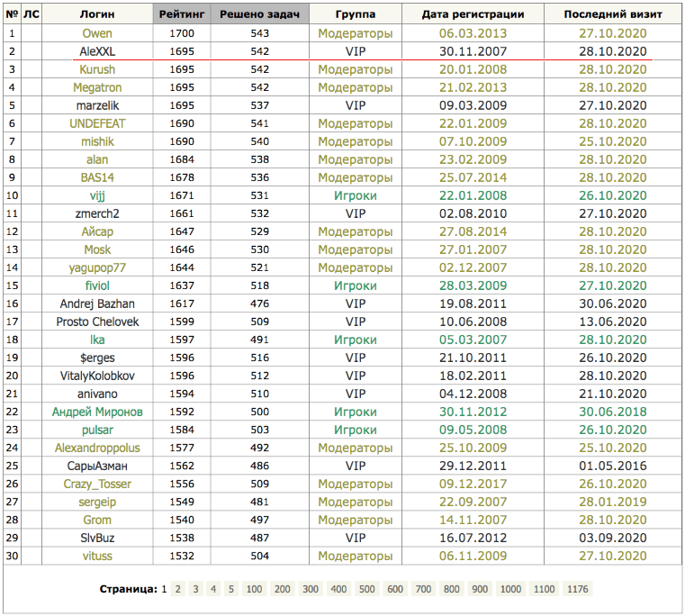The height and width of the screenshot is (616, 685).
Task: Open profile of Andrej Bazhan
Action: 97,303
